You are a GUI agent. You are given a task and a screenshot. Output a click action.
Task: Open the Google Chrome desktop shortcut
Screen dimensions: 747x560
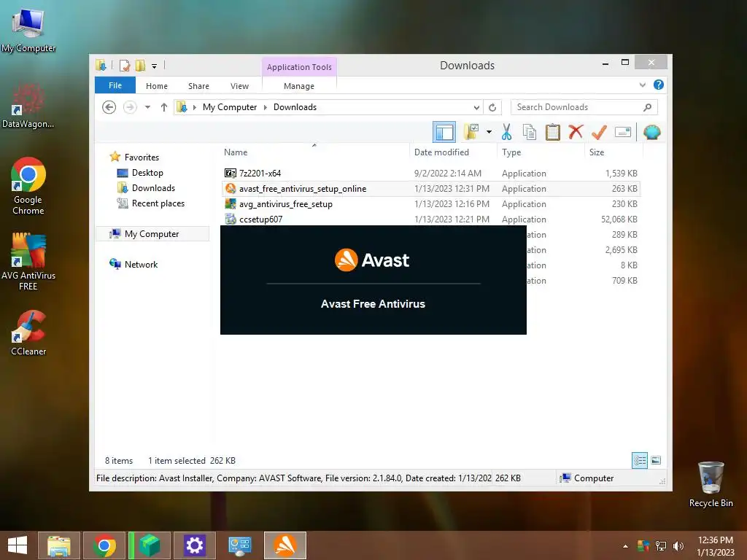point(28,186)
